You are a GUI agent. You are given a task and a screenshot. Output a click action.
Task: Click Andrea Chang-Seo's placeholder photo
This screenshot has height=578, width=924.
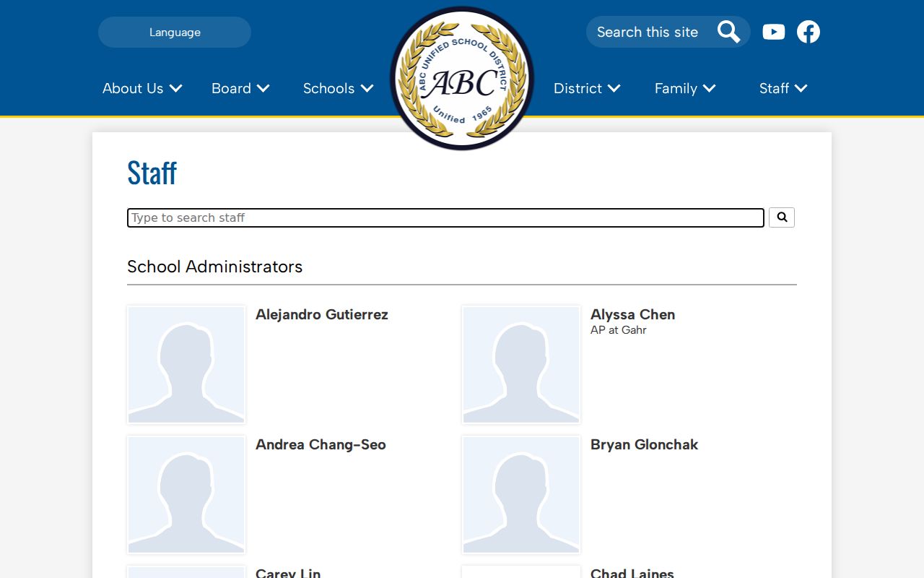(186, 494)
